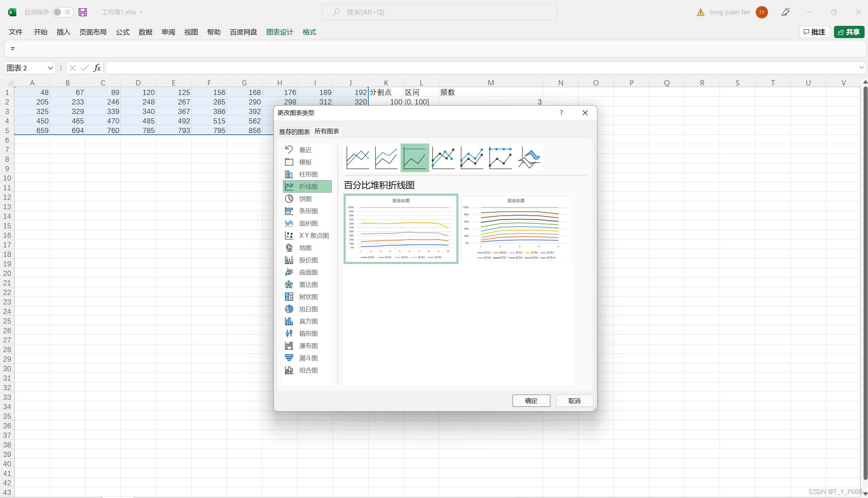The height and width of the screenshot is (498, 868).
Task: Click the fx insert function icon
Action: [x=97, y=68]
